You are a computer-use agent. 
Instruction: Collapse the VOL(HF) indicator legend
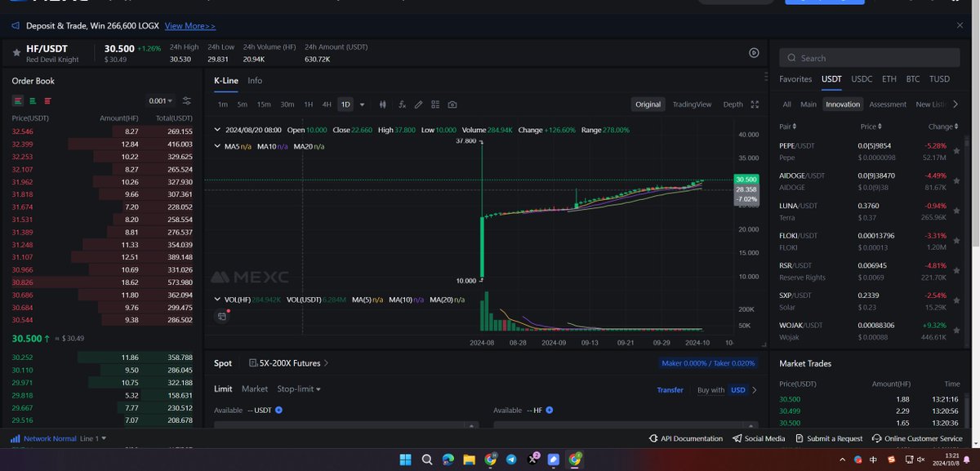point(216,300)
